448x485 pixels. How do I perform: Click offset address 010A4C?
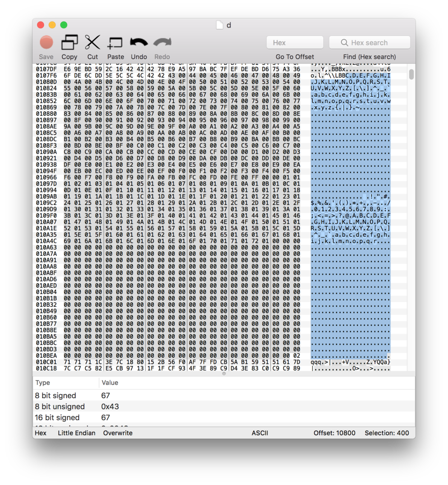(46, 241)
